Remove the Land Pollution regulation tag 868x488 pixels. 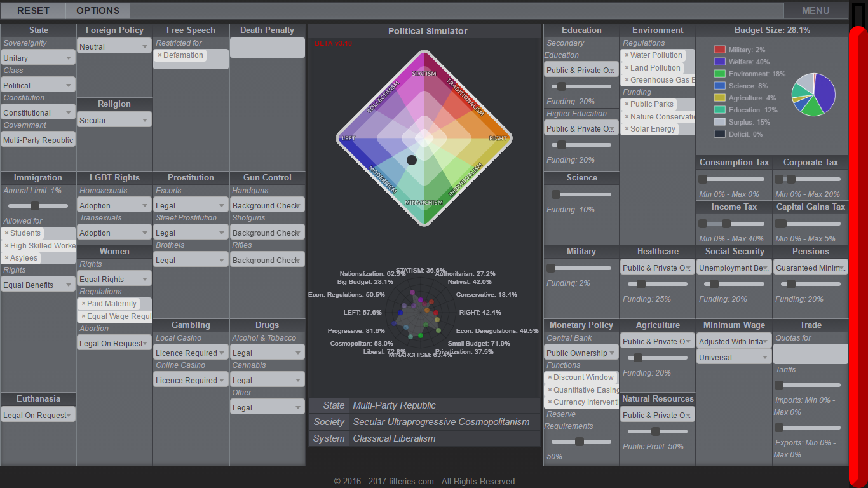(627, 68)
